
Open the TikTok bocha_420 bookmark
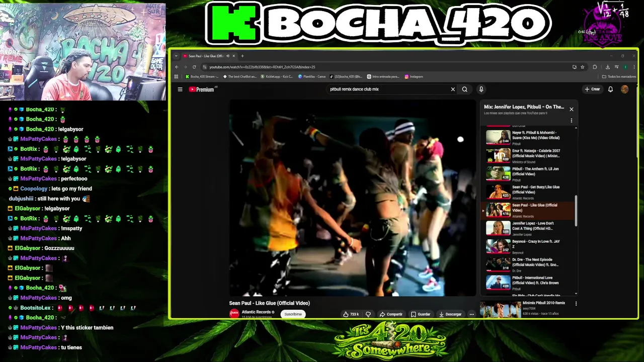click(346, 77)
